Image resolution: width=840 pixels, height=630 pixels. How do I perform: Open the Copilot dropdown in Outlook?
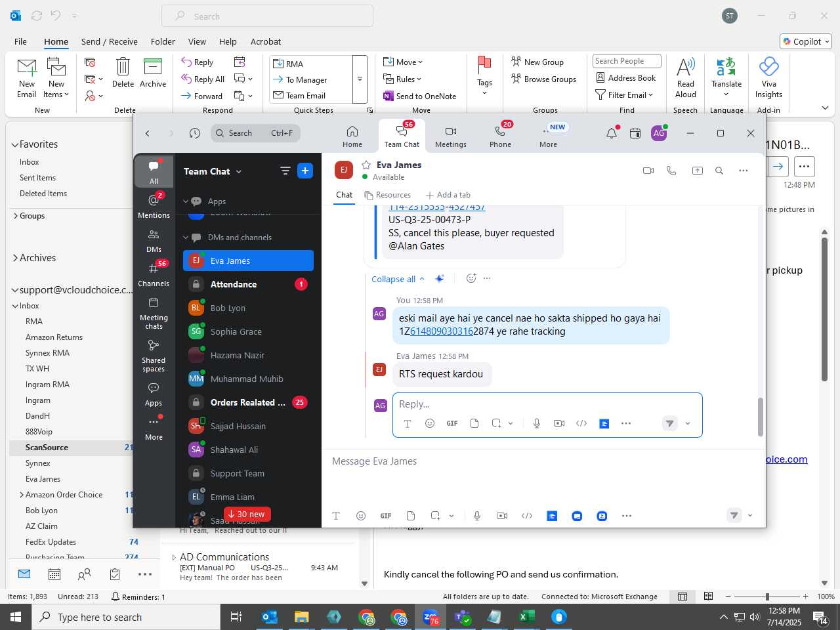point(806,41)
